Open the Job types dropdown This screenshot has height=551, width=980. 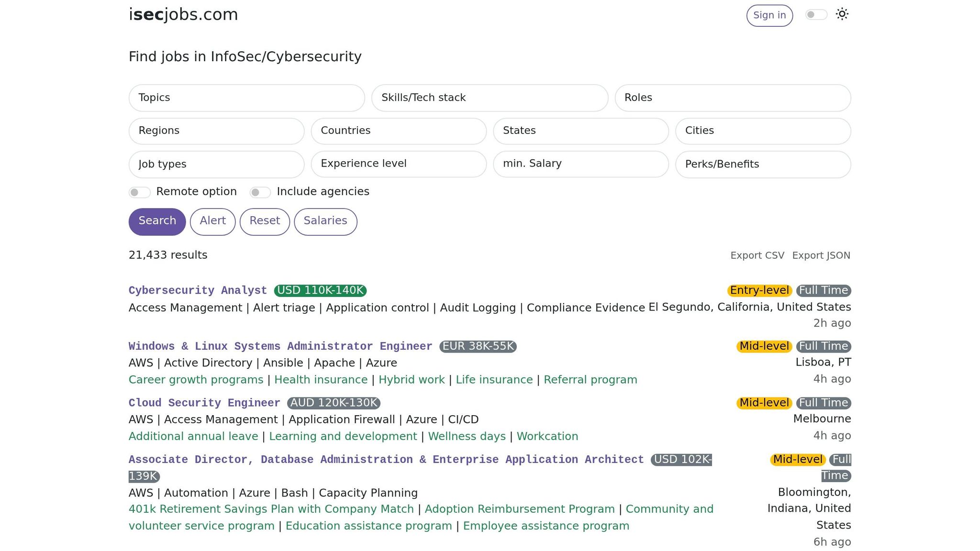(x=217, y=165)
